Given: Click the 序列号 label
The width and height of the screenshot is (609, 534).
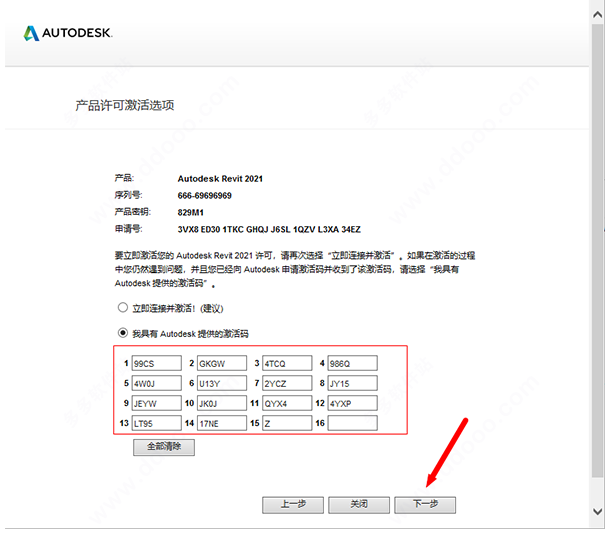Looking at the screenshot, I should [x=129, y=195].
